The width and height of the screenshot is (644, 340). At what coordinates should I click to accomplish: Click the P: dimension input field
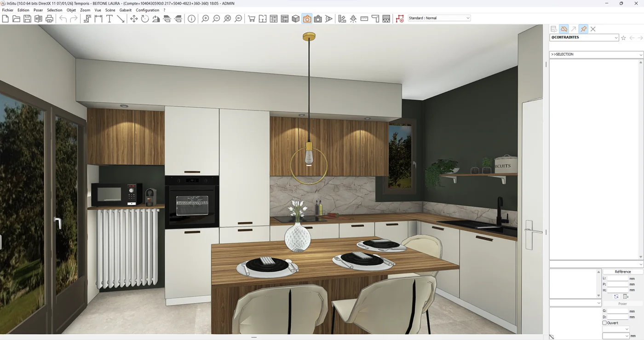tap(618, 284)
